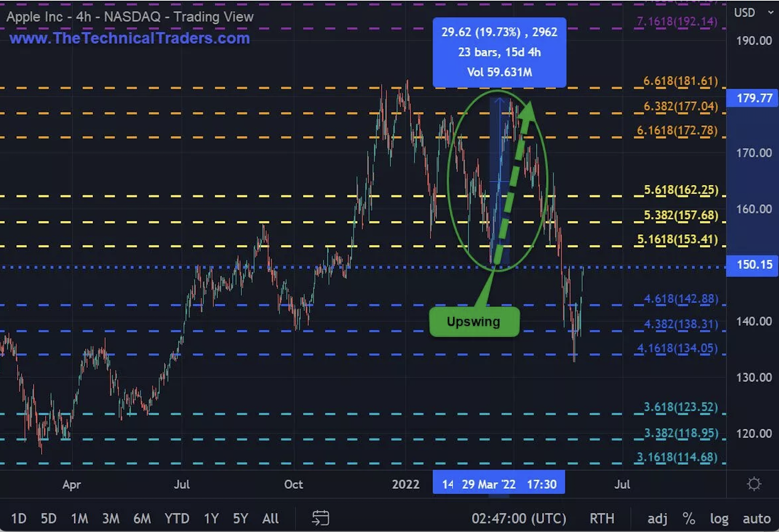Click the measurement info box 29.62 (19.73%)
Viewport: 779px width, 532px height.
pos(499,52)
